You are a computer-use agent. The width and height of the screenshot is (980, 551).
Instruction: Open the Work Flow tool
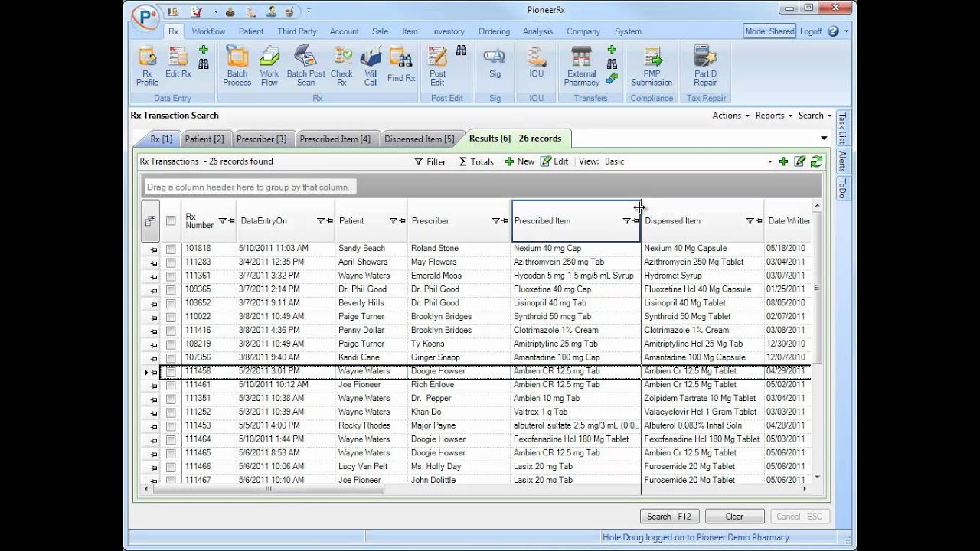[269, 67]
